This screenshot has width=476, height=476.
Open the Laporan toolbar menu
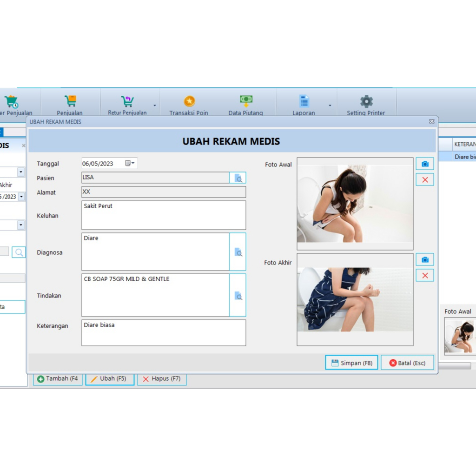(x=304, y=105)
